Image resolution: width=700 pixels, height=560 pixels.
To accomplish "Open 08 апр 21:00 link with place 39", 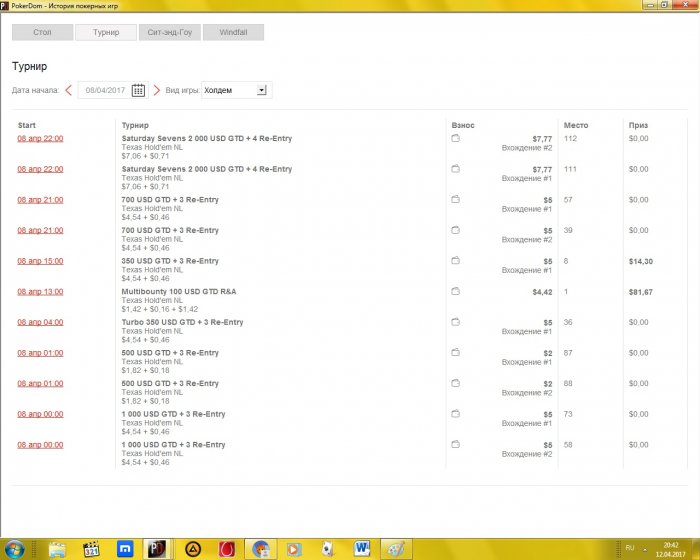I will tap(40, 230).
